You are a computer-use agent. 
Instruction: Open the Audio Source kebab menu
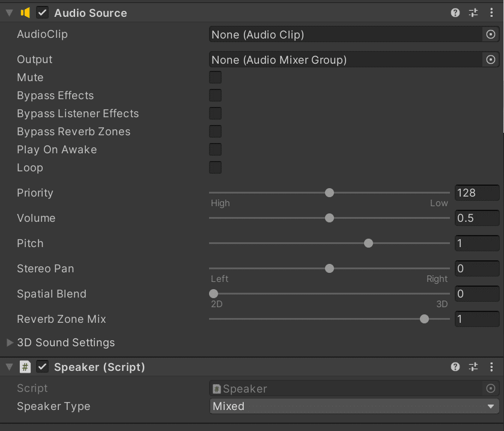click(x=491, y=12)
